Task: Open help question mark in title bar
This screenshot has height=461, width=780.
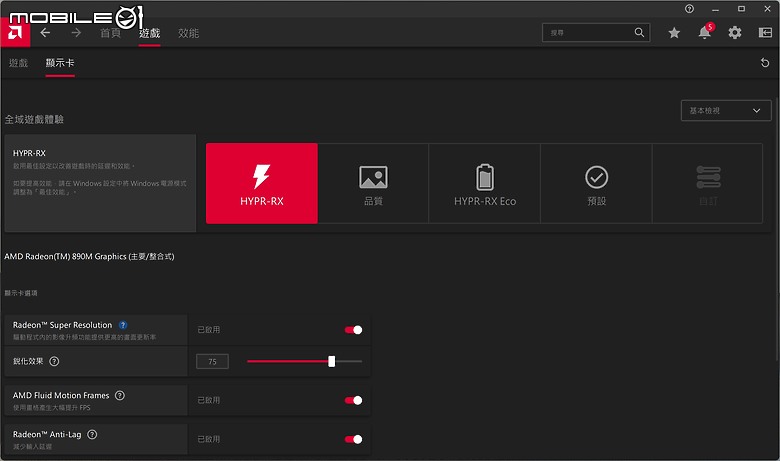Action: point(689,8)
